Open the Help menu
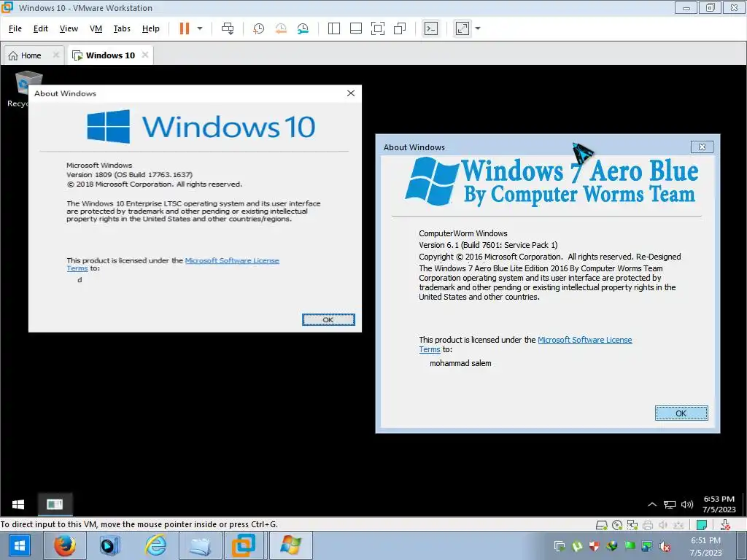Viewport: 747px width, 560px height. (x=150, y=28)
